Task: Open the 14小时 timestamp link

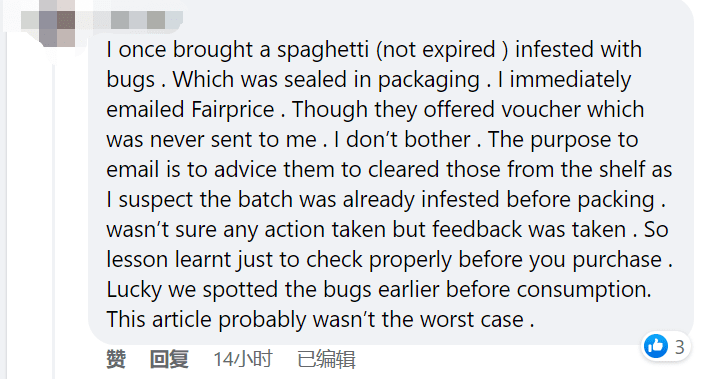Action: (x=243, y=359)
